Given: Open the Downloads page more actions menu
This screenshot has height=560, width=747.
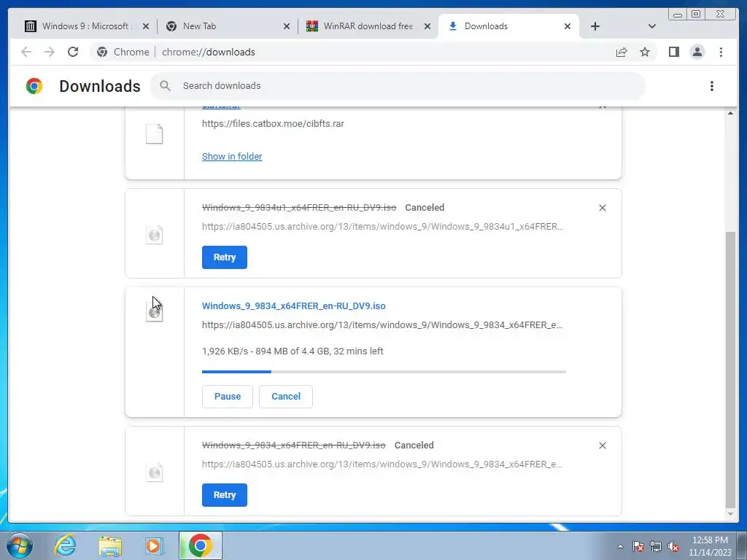Looking at the screenshot, I should tap(712, 86).
